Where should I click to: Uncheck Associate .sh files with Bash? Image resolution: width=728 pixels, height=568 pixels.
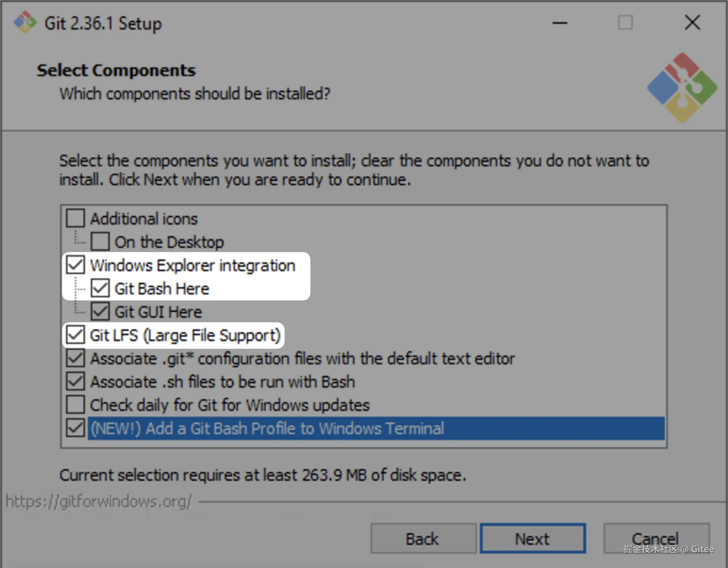coord(75,382)
